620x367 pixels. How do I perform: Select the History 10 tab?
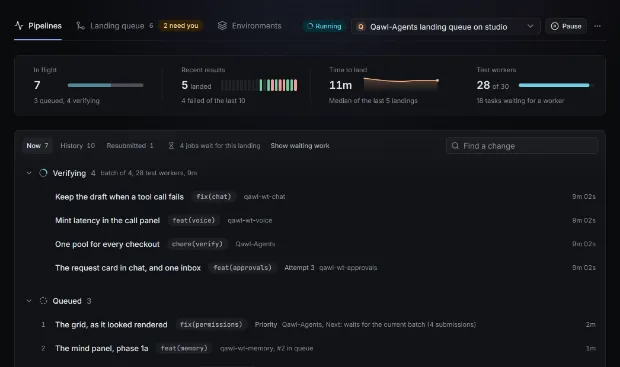[78, 146]
